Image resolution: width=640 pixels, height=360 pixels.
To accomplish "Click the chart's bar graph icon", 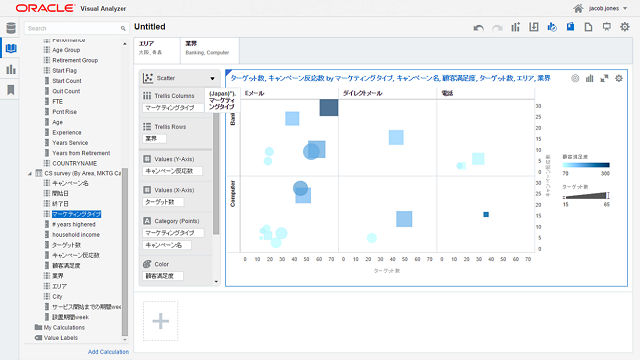I will pyautogui.click(x=589, y=78).
